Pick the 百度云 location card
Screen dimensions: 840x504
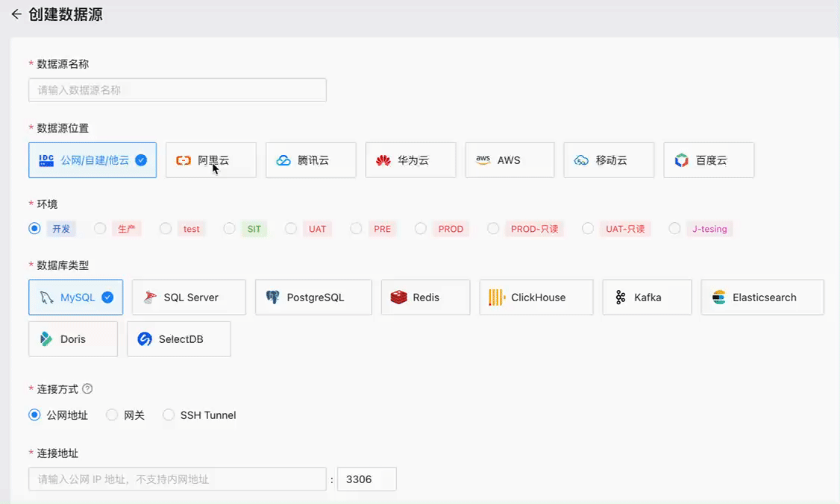tap(709, 160)
